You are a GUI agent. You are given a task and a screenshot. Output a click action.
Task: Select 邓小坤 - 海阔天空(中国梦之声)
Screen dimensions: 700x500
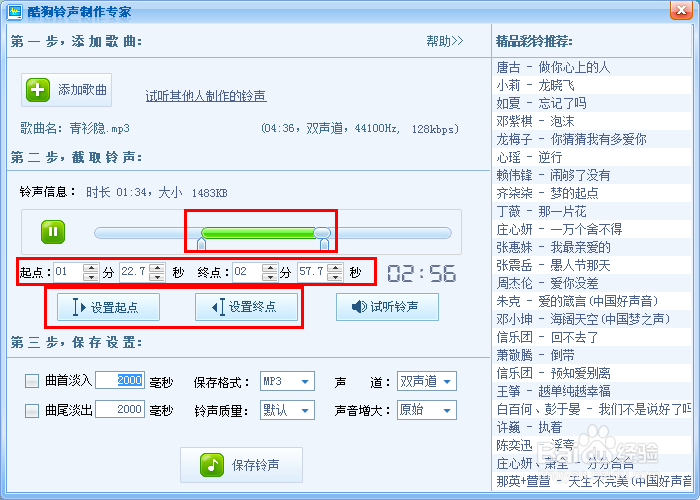pyautogui.click(x=592, y=319)
